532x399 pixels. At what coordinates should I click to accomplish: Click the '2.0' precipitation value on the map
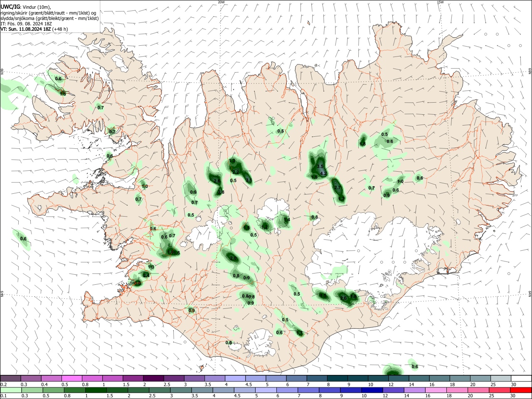click(x=233, y=259)
